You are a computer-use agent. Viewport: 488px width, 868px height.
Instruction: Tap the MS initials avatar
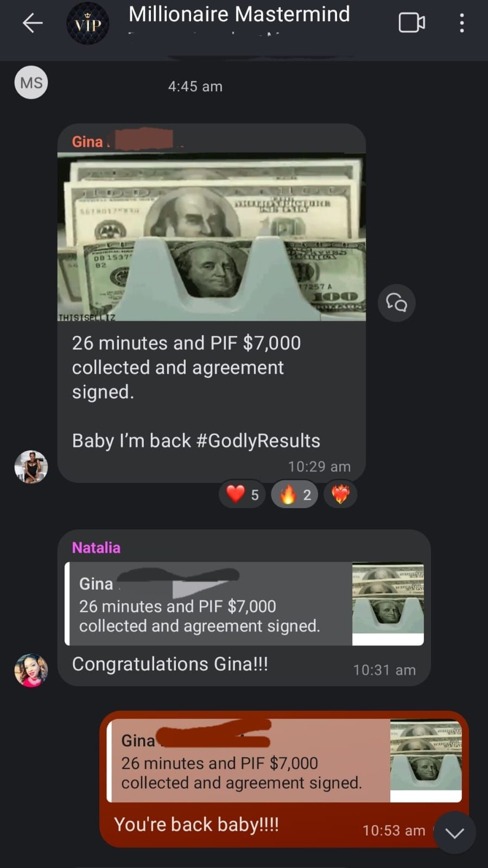(x=31, y=83)
